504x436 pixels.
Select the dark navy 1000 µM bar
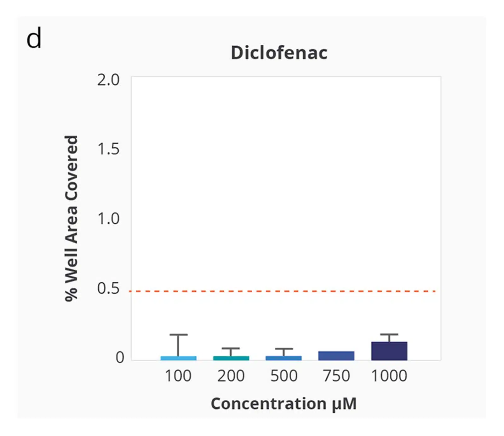(389, 351)
